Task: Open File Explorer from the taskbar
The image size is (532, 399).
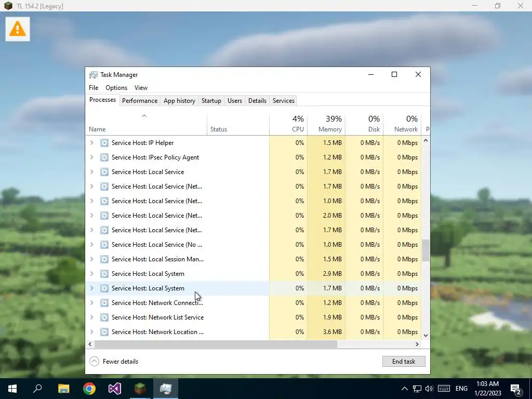Action: [x=63, y=389]
